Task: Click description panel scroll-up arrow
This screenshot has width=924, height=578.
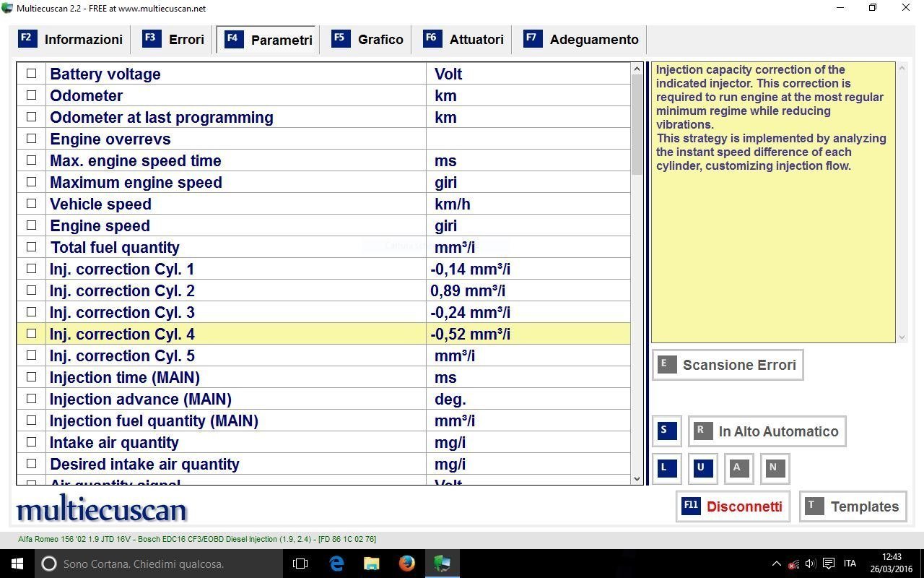Action: pyautogui.click(x=901, y=68)
